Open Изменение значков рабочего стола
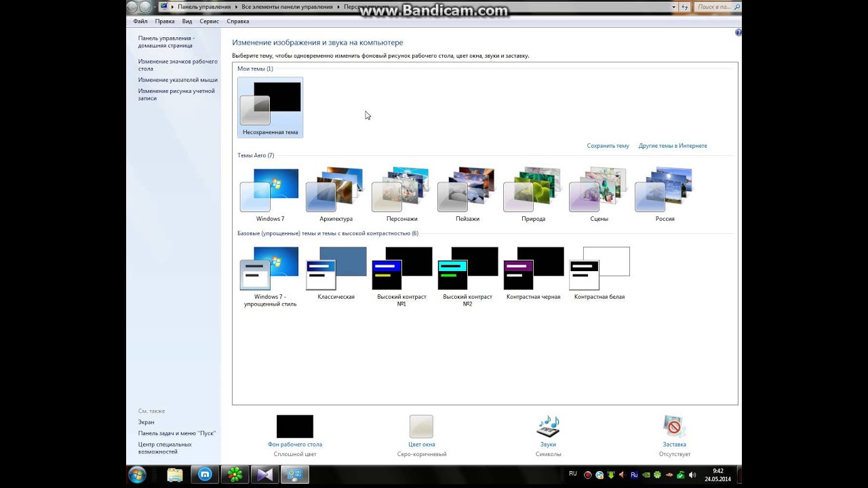868x488 pixels. pyautogui.click(x=178, y=65)
